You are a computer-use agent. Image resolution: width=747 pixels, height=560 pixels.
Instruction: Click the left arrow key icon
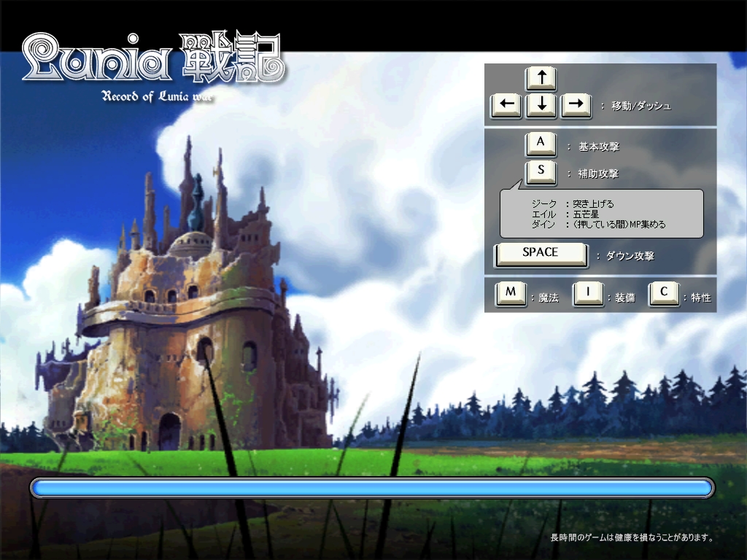pyautogui.click(x=507, y=106)
